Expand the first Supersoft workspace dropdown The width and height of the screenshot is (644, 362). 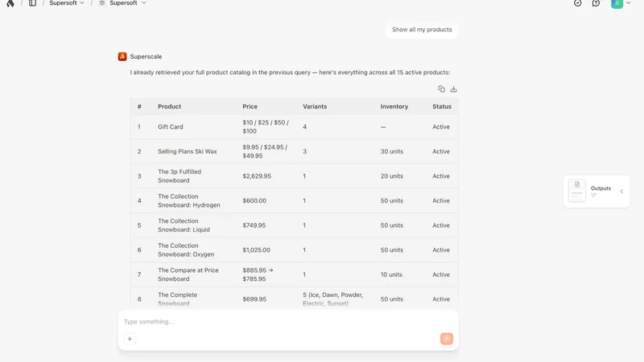(x=67, y=3)
